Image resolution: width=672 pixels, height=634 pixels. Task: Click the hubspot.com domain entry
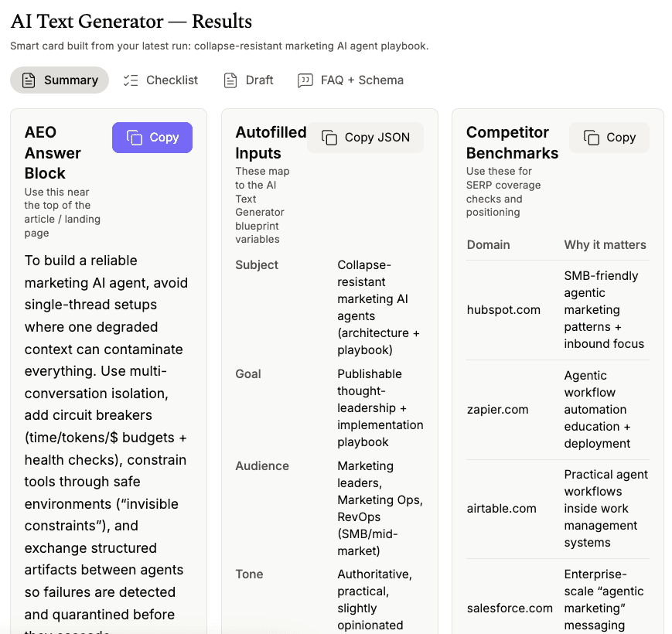(503, 310)
